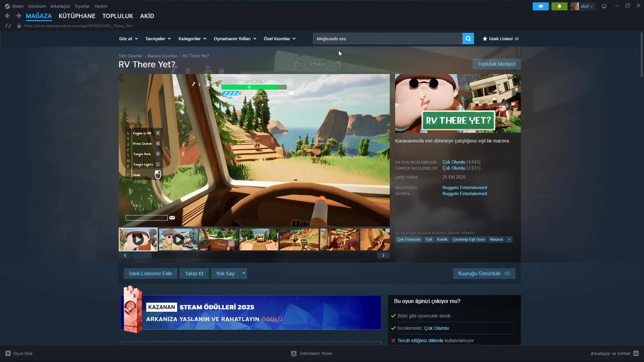Click the back navigation arrow
The image size is (644, 362).
tap(8, 16)
